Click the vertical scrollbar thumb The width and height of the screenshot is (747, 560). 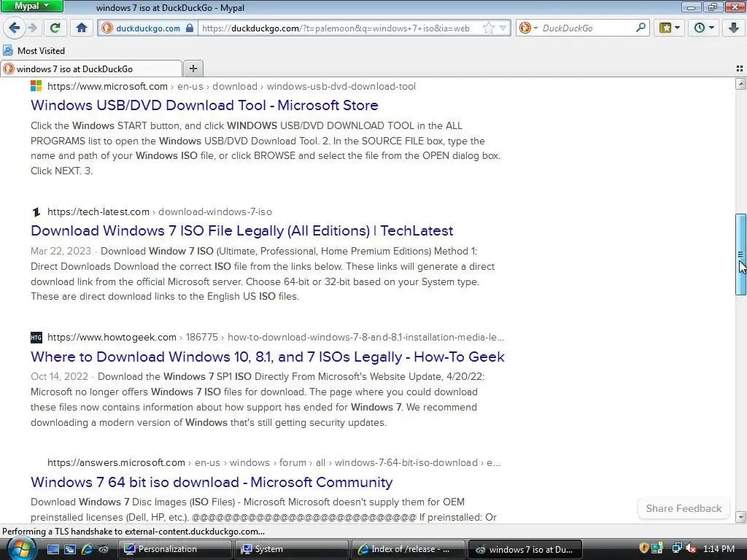click(740, 254)
